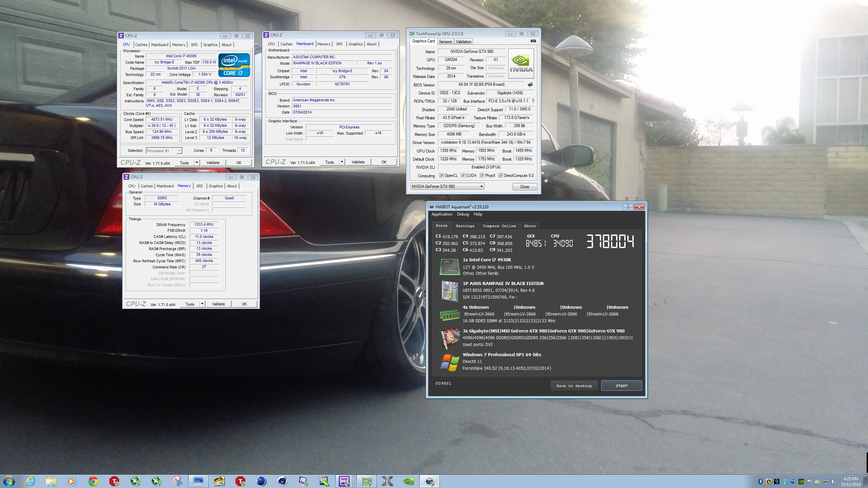Screen dimensions: 868x488
Task: Open the Help menu in Aquamark
Action: click(x=478, y=214)
